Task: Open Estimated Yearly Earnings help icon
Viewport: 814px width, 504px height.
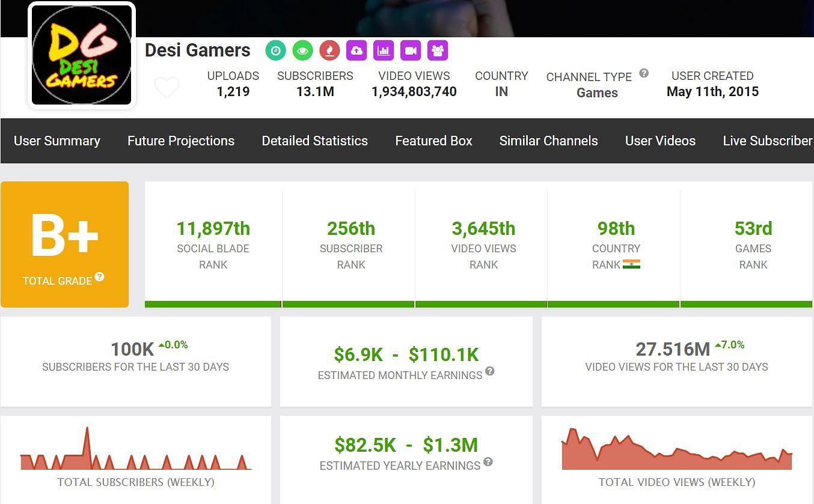Action: pyautogui.click(x=488, y=462)
